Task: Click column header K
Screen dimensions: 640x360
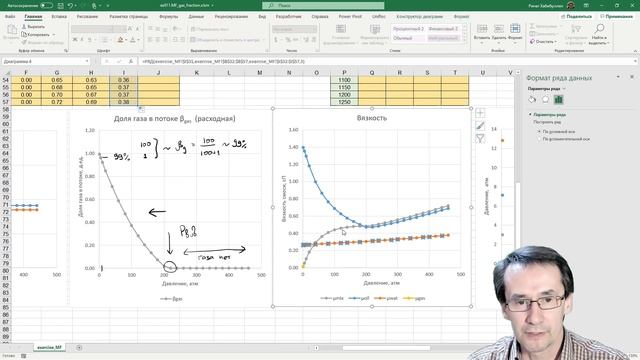Action: (196, 73)
